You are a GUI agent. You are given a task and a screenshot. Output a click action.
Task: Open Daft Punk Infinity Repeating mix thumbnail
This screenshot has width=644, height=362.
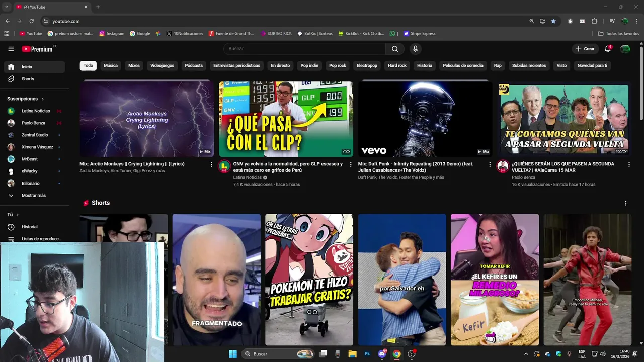[x=425, y=119]
